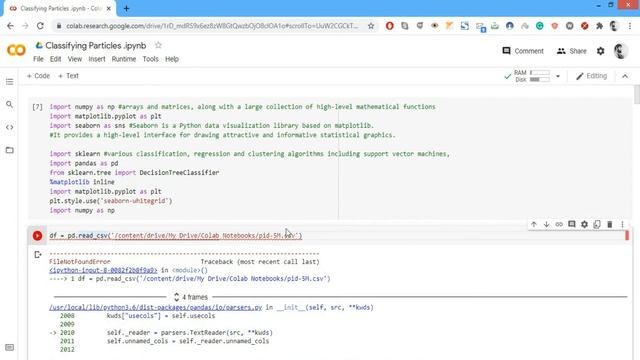Open the Help menu
This screenshot has width=640, height=360.
tap(172, 59)
